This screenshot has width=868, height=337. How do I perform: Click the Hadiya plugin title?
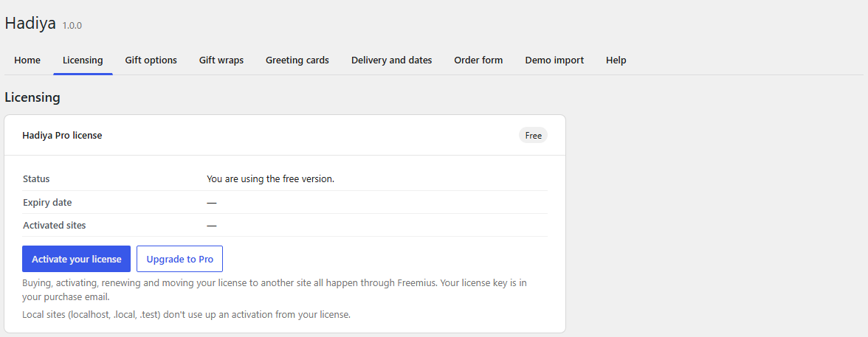click(x=30, y=24)
